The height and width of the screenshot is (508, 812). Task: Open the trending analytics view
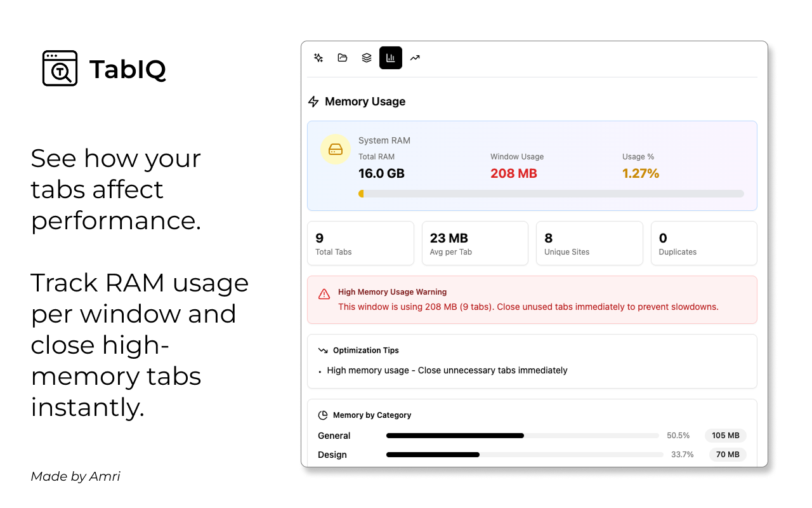tap(415, 58)
